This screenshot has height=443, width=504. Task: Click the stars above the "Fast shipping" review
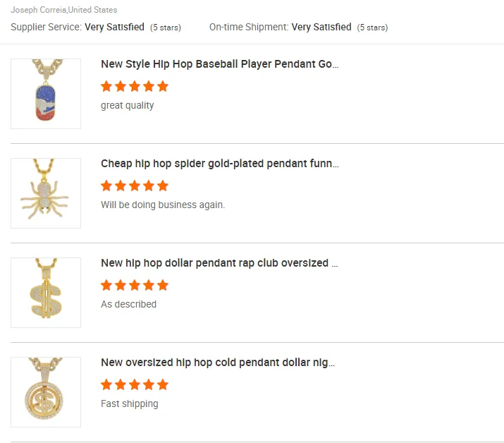coord(135,384)
